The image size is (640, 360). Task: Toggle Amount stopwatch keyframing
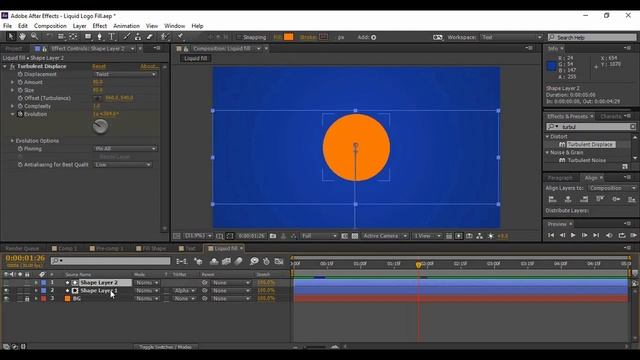point(20,82)
